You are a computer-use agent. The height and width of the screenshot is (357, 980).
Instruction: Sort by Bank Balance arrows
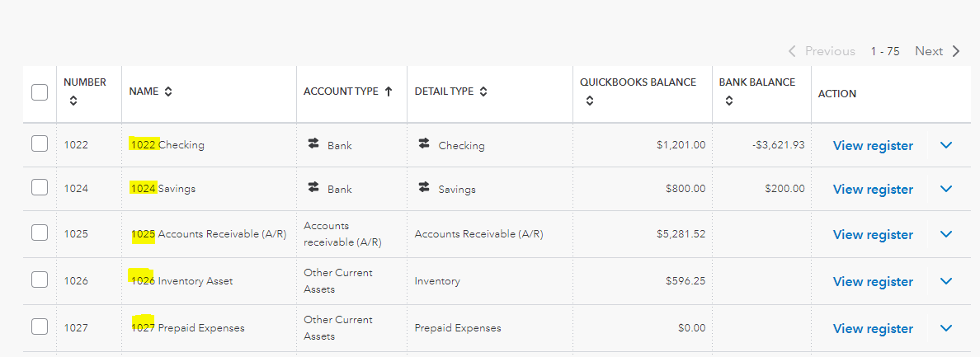pyautogui.click(x=728, y=101)
